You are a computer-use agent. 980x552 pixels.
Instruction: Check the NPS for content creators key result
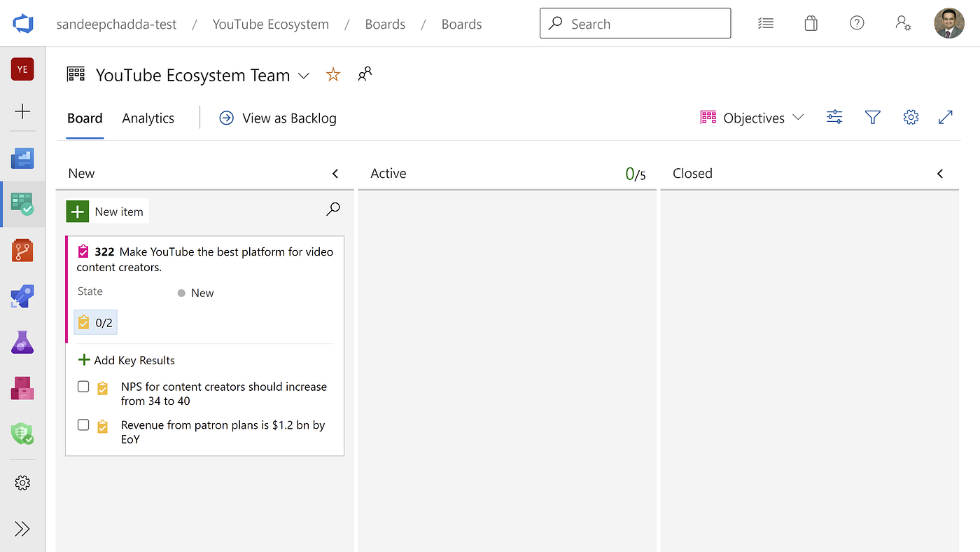click(x=83, y=387)
